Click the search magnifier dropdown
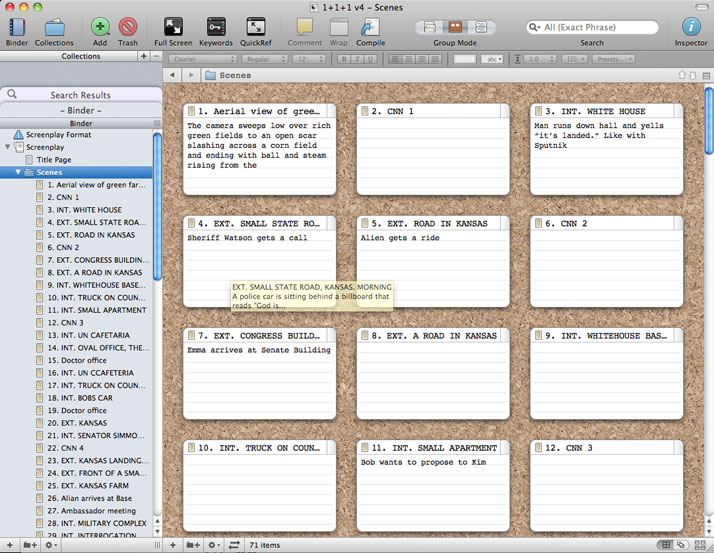The width and height of the screenshot is (714, 553). point(534,27)
